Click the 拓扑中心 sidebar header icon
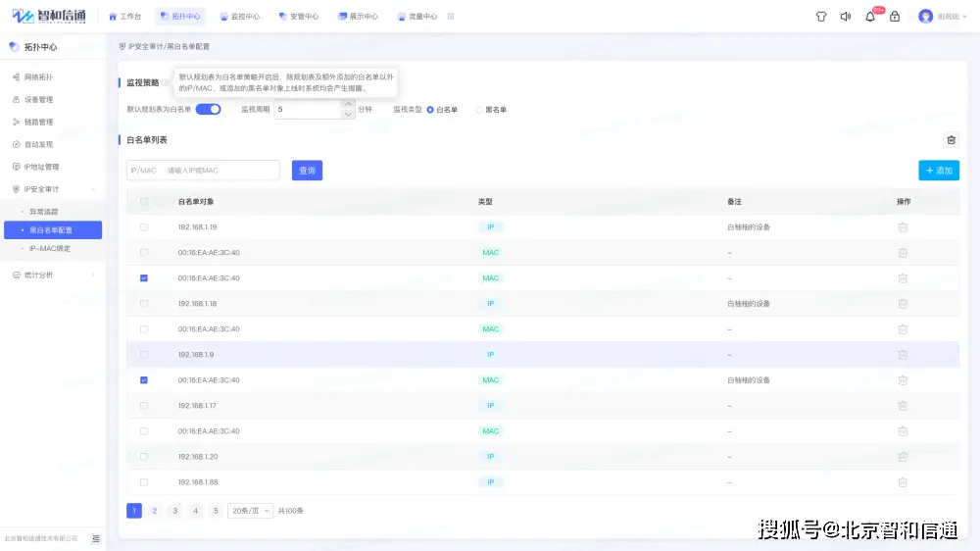Screen dimensions: 980x551 coord(14,47)
